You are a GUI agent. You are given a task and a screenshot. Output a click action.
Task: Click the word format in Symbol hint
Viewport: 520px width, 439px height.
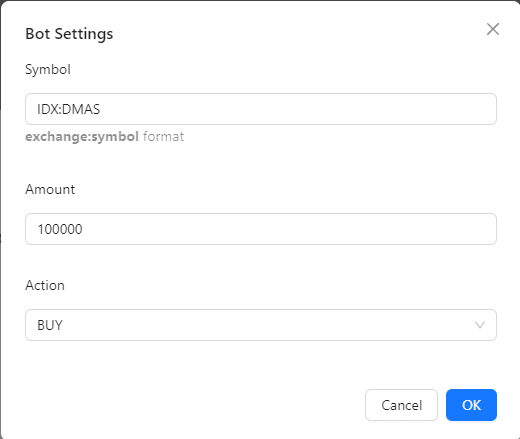click(163, 137)
